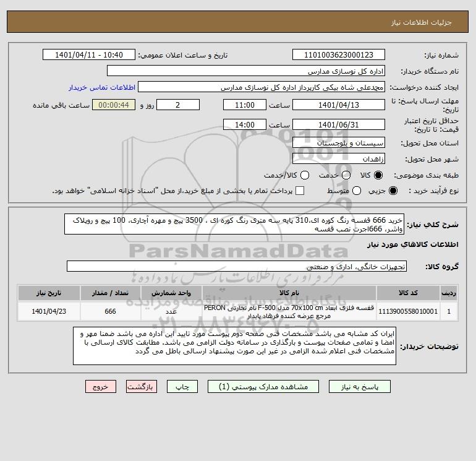Click the request creator field
Viewport: 476px width, 461px height.
point(261,87)
